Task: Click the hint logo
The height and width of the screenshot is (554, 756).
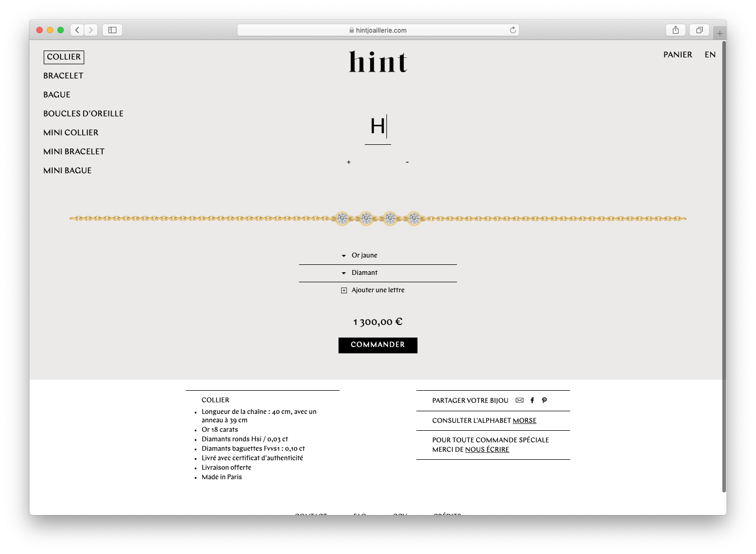Action: 378,62
